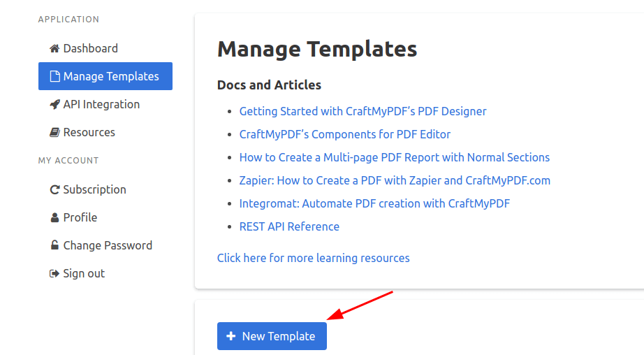Click the Resources book icon
This screenshot has width=644, height=355.
coord(54,132)
